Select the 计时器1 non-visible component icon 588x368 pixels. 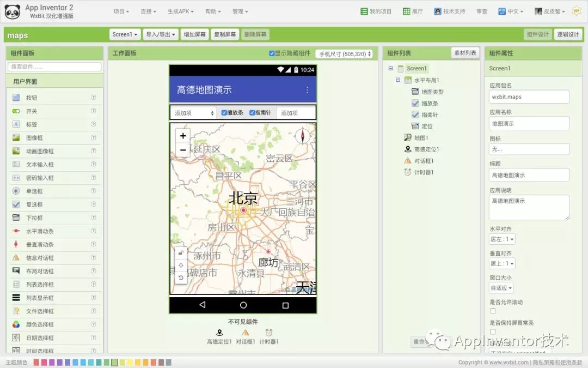coord(269,333)
